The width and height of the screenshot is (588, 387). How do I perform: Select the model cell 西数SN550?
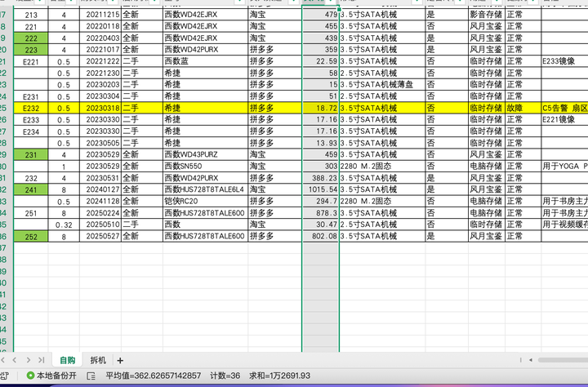point(205,166)
